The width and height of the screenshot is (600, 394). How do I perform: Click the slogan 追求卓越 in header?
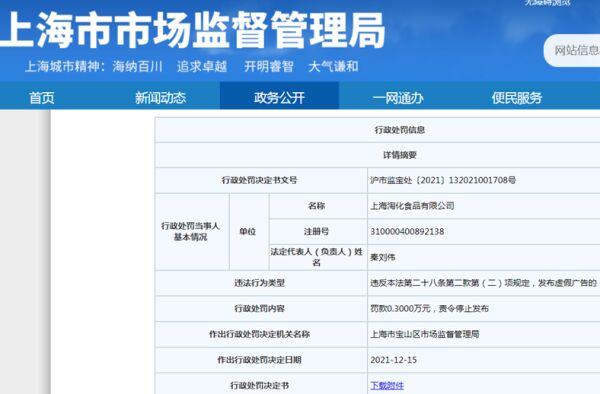coord(202,67)
